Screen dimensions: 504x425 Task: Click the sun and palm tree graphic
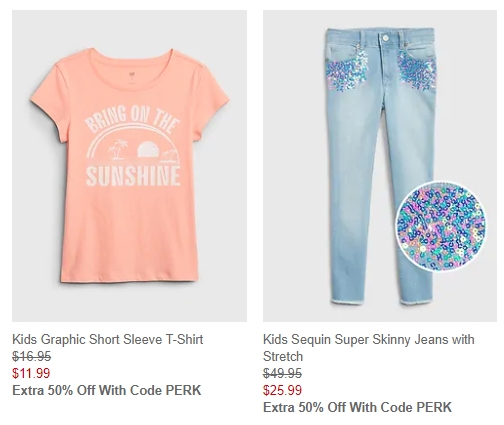[x=133, y=149]
